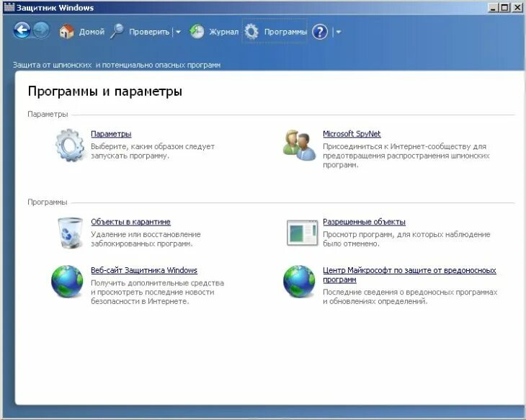Minimize the Защитник Windows window
The image size is (526, 420).
coord(492,7)
